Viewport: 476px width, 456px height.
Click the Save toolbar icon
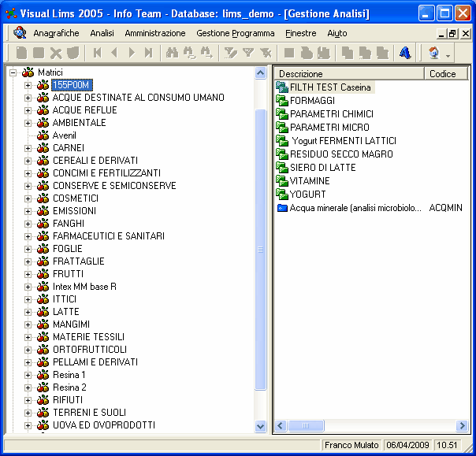tap(39, 53)
